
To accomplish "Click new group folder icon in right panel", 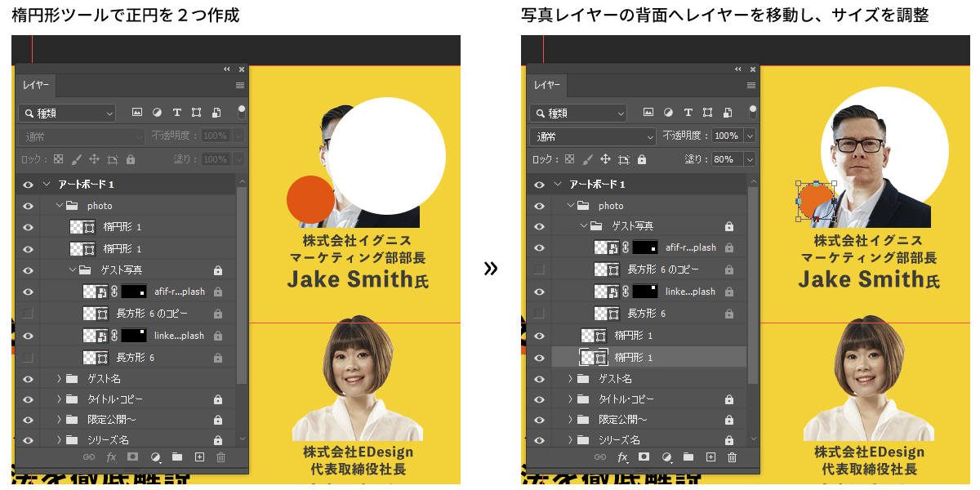I will [688, 457].
